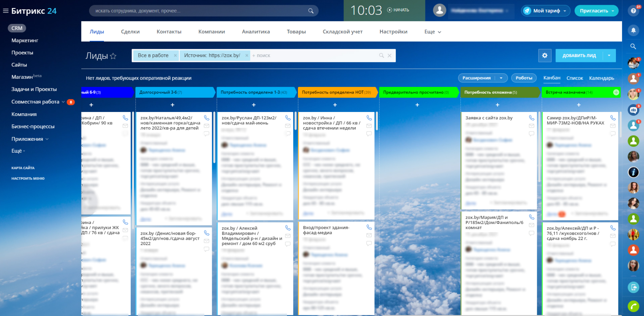Image resolution: width=644 pixels, height=316 pixels.
Task: Star the Лиды page as favorite
Action: (x=113, y=56)
